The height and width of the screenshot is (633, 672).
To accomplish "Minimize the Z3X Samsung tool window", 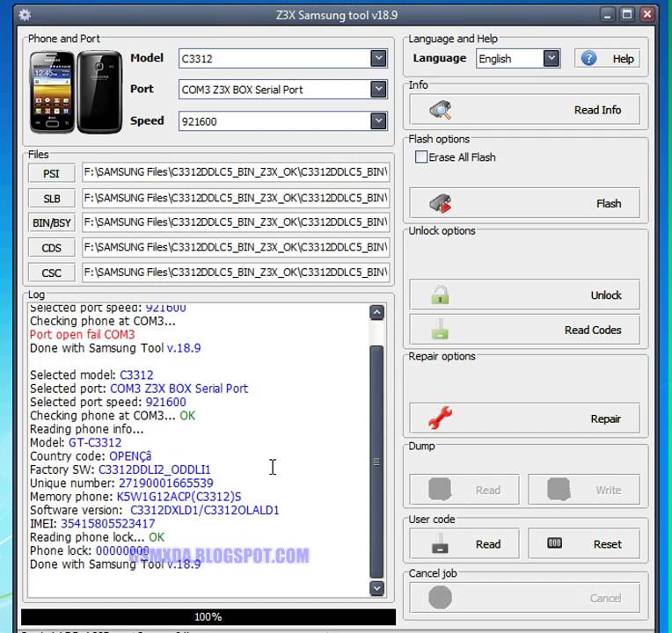I will (x=607, y=15).
